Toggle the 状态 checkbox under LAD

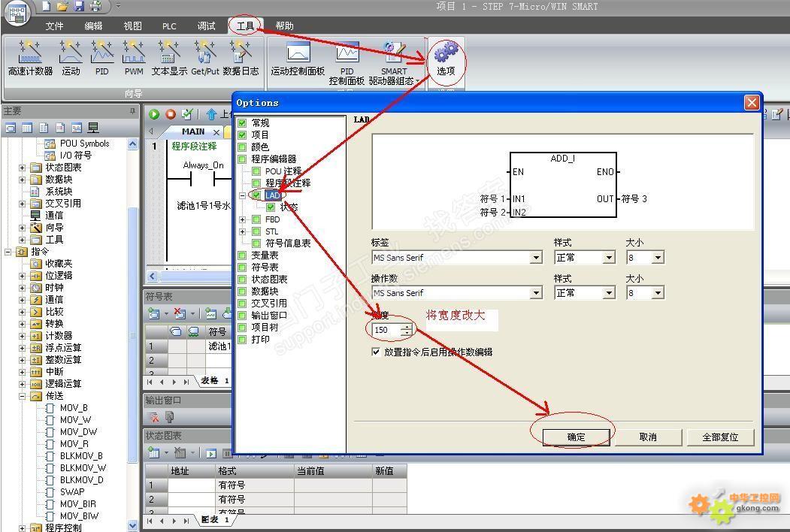click(271, 207)
